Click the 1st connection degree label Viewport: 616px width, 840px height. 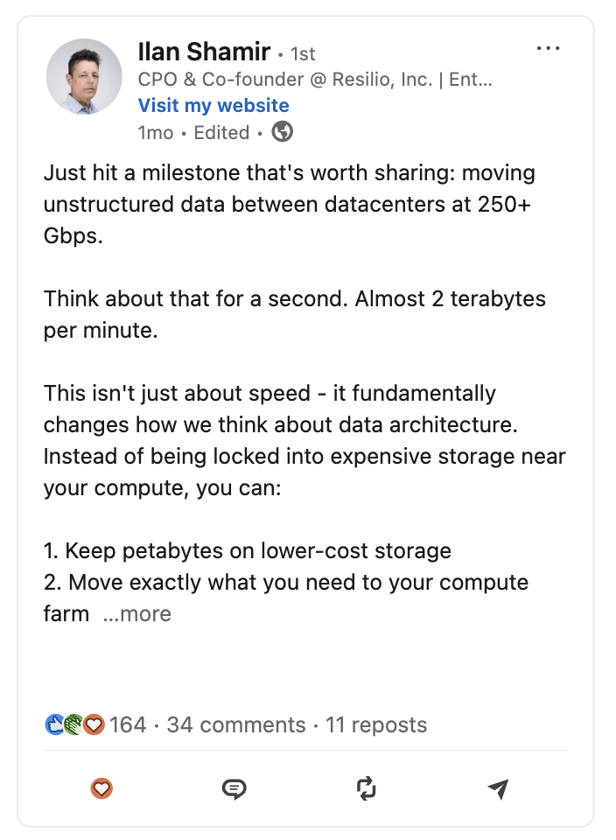pyautogui.click(x=303, y=54)
